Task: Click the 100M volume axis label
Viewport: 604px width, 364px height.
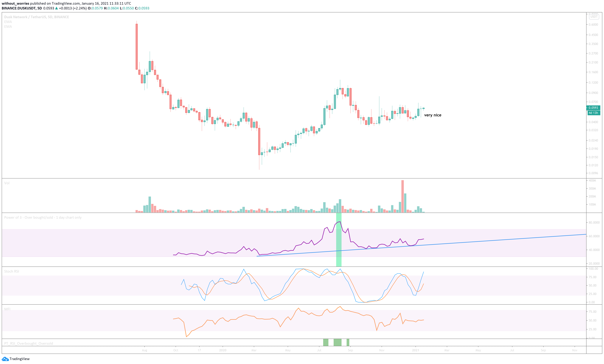Action: click(x=592, y=205)
